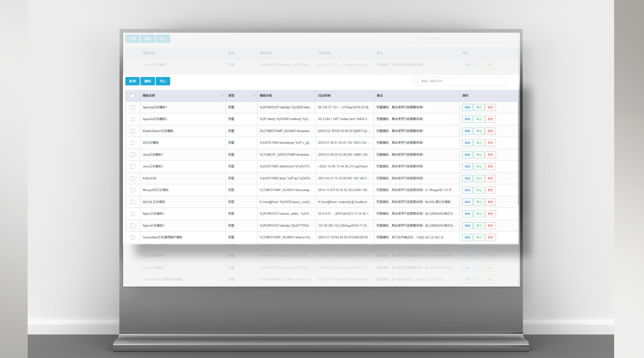Click red 删除 for IIS日志模板 row
The width and height of the screenshot is (644, 358).
pyautogui.click(x=490, y=143)
